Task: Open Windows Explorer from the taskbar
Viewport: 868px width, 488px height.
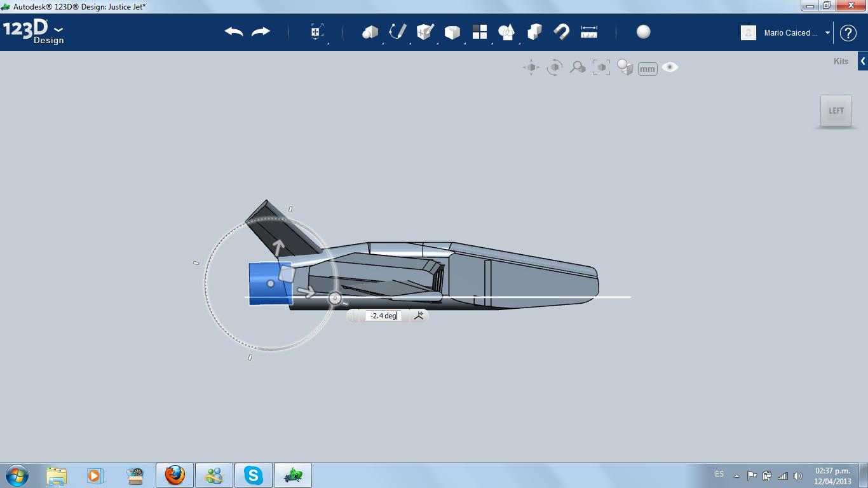Action: coord(57,475)
